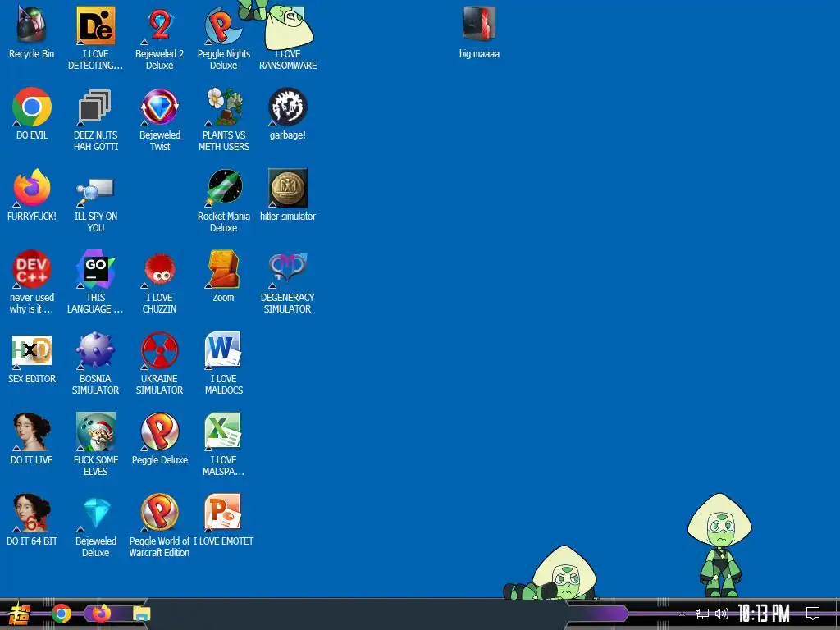Image resolution: width=840 pixels, height=630 pixels.
Task: Open File Explorer from the taskbar
Action: pos(141,614)
